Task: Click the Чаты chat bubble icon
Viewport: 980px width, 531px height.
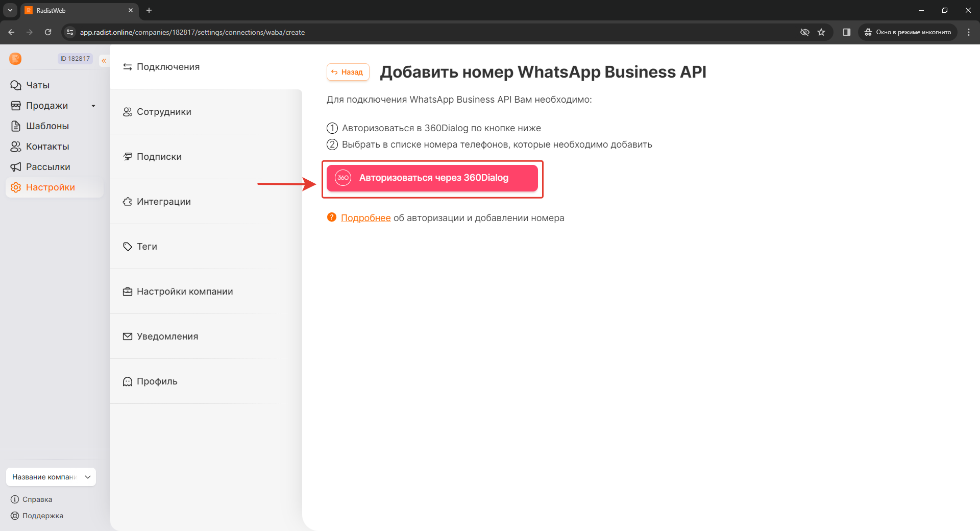Action: [16, 85]
